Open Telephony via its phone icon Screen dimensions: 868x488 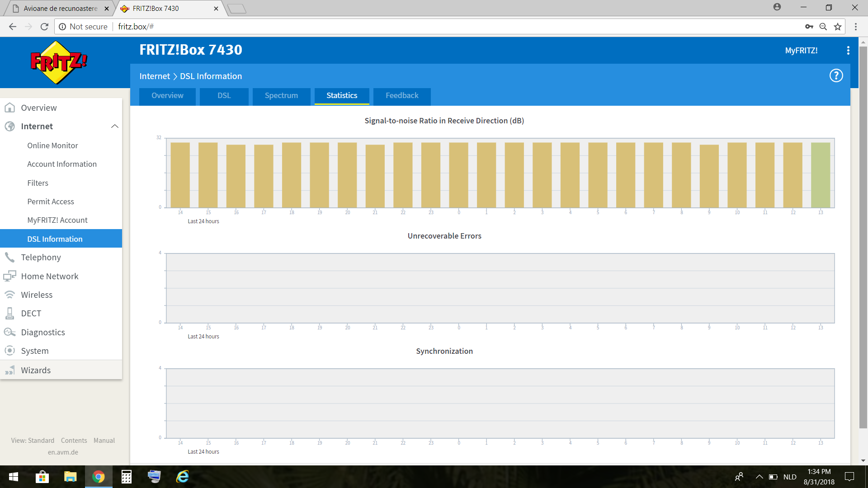[x=9, y=258]
